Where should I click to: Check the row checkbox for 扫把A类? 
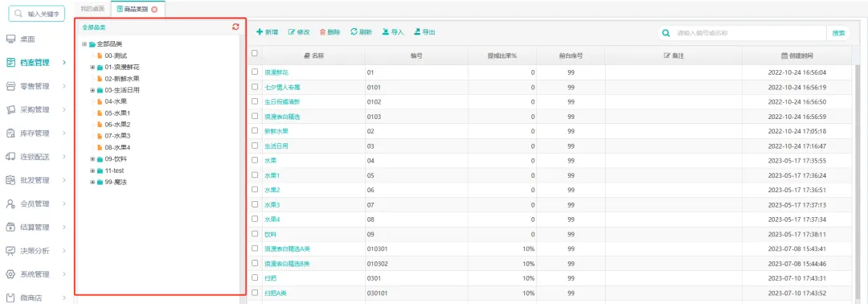(255, 293)
